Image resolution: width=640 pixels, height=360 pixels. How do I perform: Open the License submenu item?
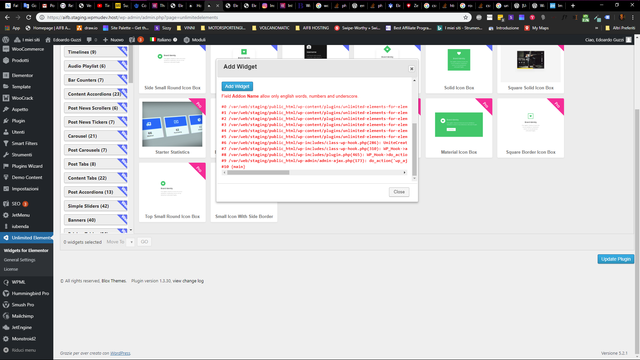(x=11, y=269)
